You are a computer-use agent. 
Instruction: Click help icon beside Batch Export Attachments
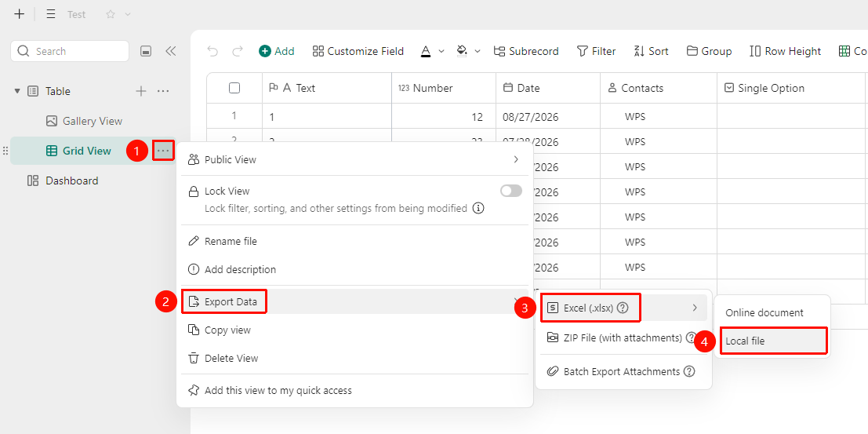click(688, 371)
